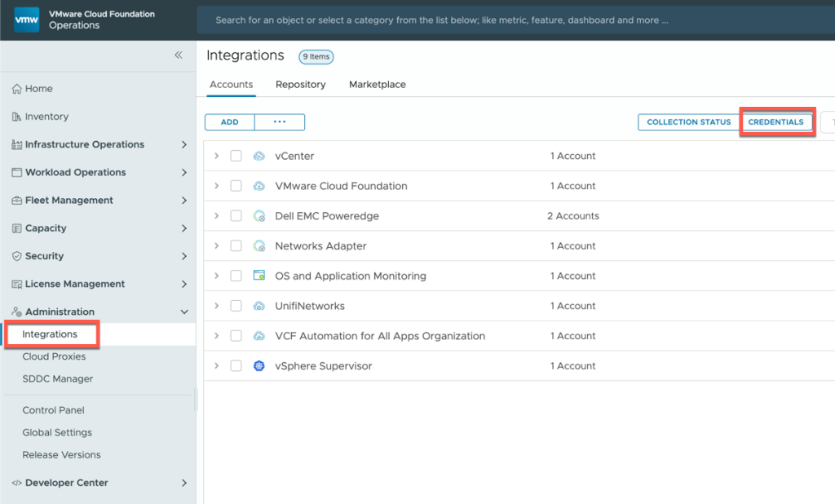Click the ADD button
The image size is (835, 504).
click(230, 122)
